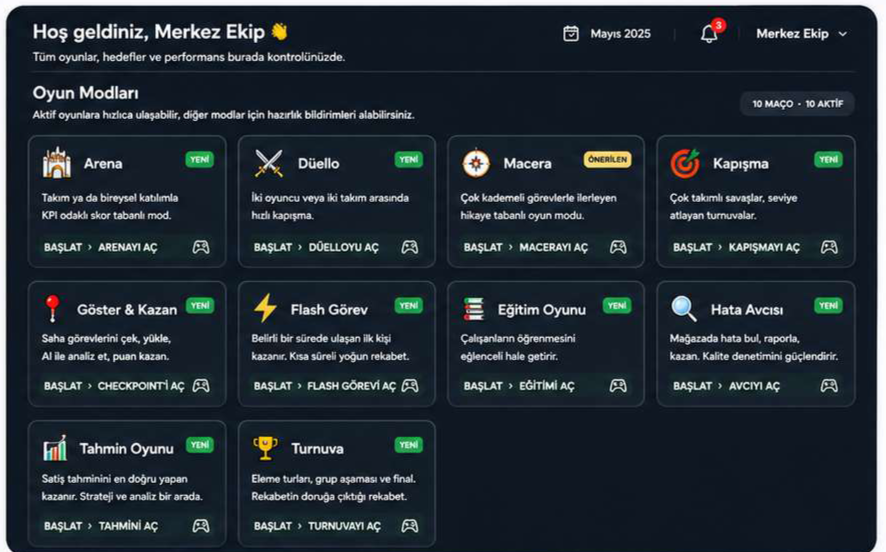Select the Tahmin Oyunu card title
The width and height of the screenshot is (886, 552).
127,449
